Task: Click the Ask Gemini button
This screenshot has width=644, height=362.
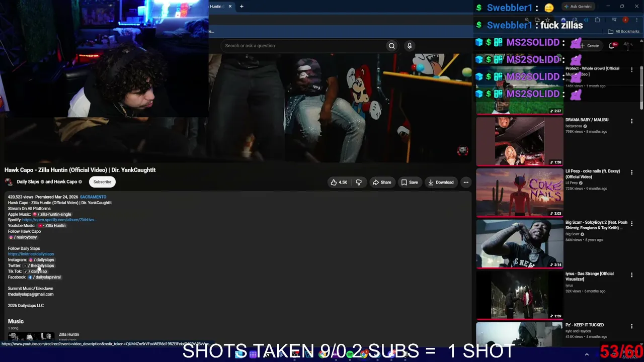Action: 578,7
